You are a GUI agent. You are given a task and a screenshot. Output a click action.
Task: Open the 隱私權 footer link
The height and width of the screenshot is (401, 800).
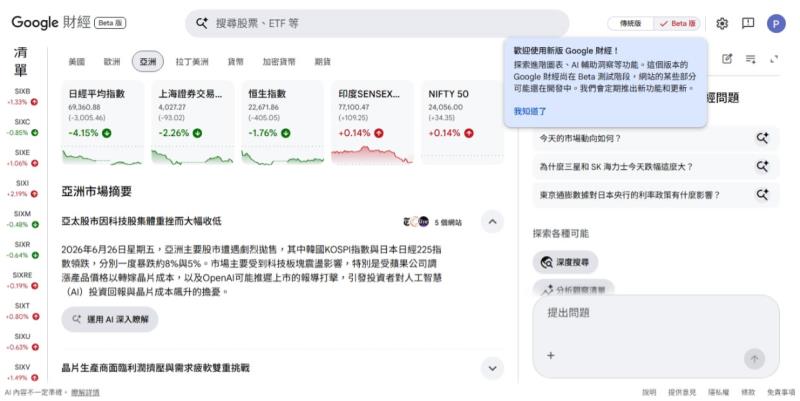pos(718,392)
